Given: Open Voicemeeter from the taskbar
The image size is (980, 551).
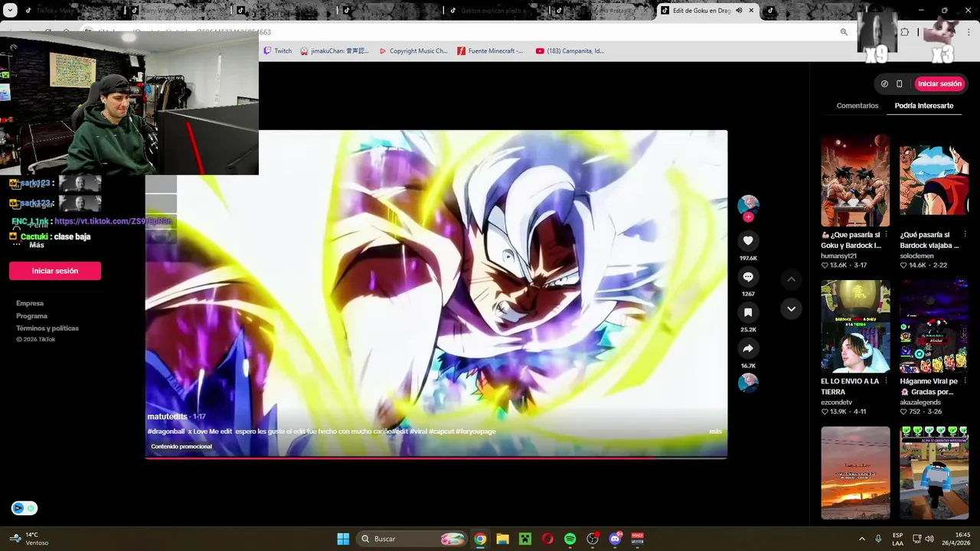Looking at the screenshot, I should 637,539.
